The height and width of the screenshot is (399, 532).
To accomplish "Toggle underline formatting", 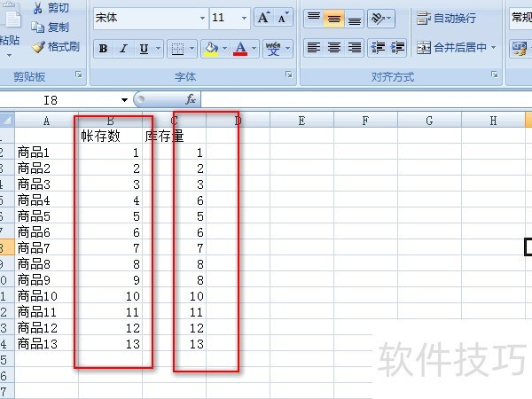I will [x=144, y=49].
